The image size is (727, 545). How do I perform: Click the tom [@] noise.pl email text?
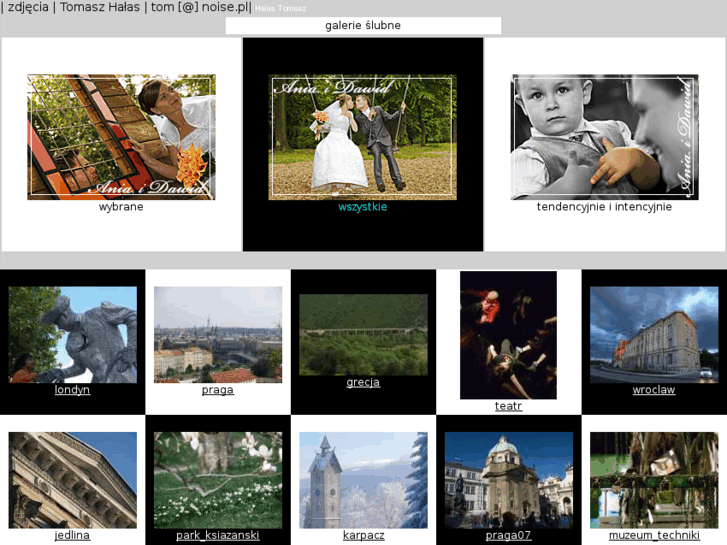200,7
